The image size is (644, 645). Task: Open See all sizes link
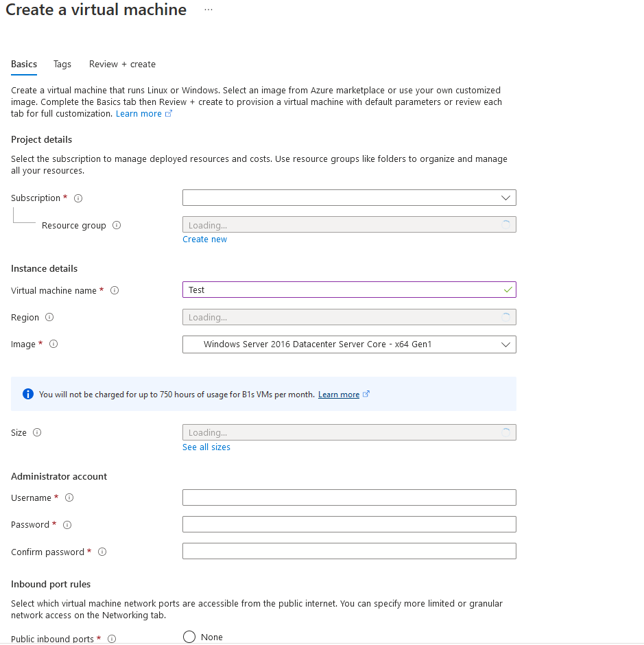[206, 447]
